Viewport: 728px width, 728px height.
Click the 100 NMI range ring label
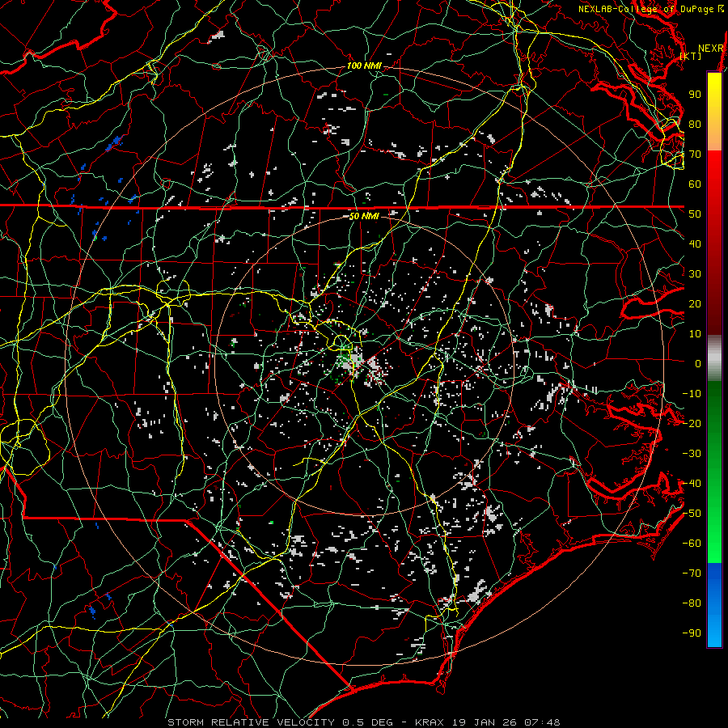364,66
